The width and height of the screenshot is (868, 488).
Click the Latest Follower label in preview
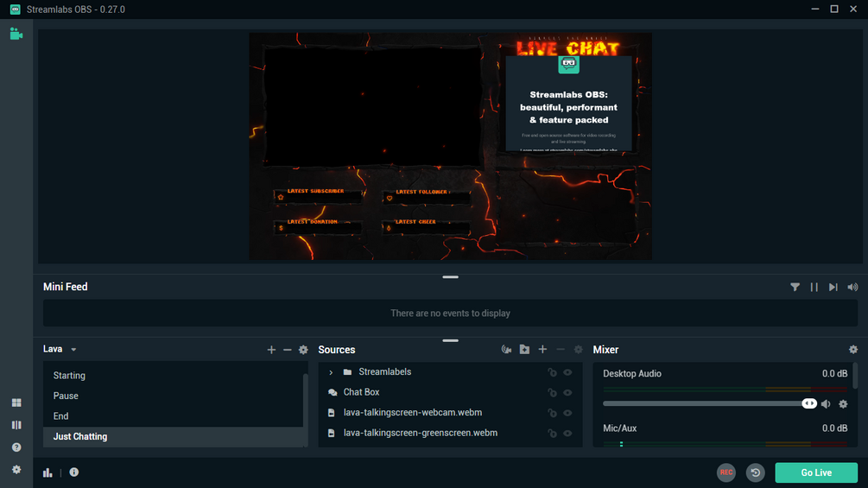pyautogui.click(x=421, y=192)
